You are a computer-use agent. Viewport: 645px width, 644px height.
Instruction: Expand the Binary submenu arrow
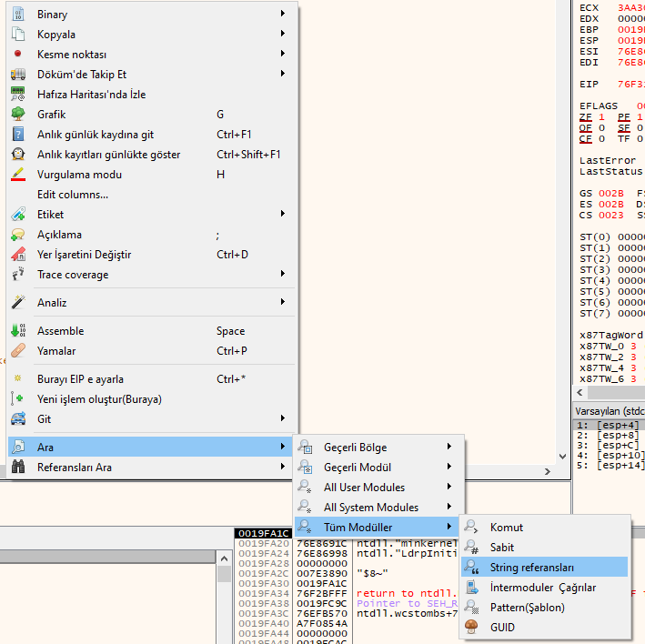click(x=283, y=14)
